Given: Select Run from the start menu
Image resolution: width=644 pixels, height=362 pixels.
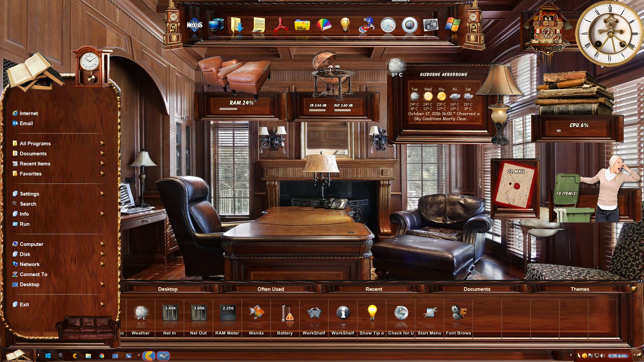Looking at the screenshot, I should (x=25, y=224).
